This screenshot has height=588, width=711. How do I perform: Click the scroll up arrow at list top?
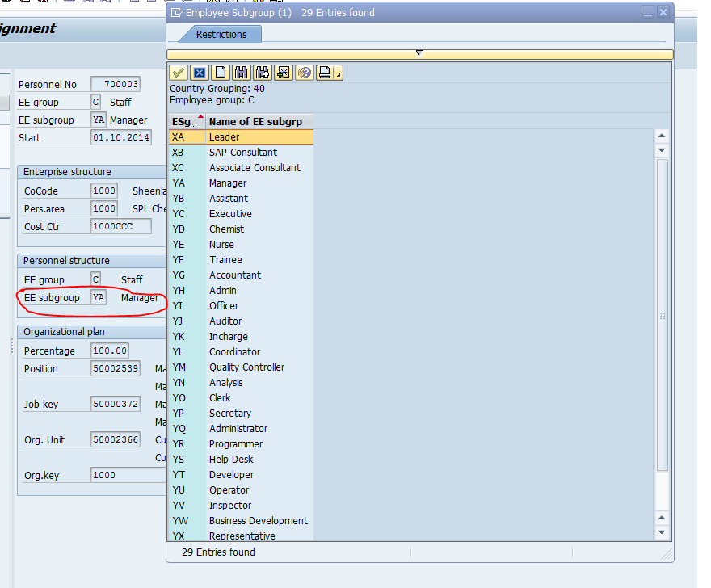coord(662,136)
